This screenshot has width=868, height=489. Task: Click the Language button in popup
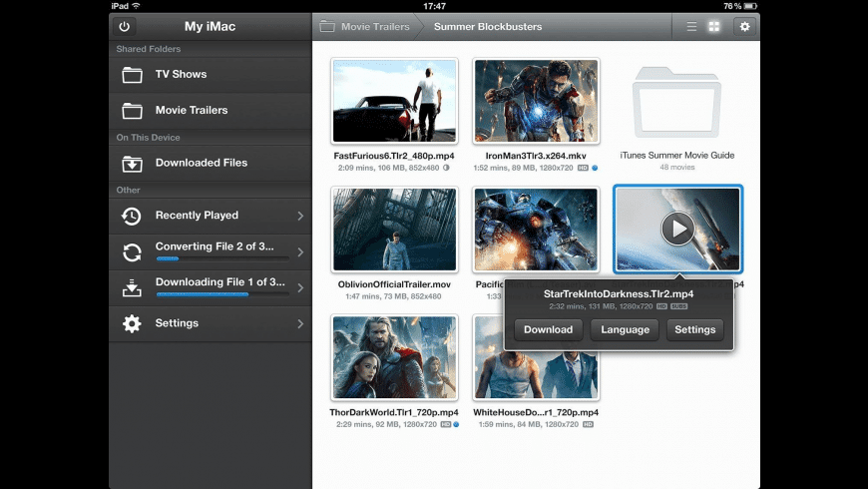625,329
